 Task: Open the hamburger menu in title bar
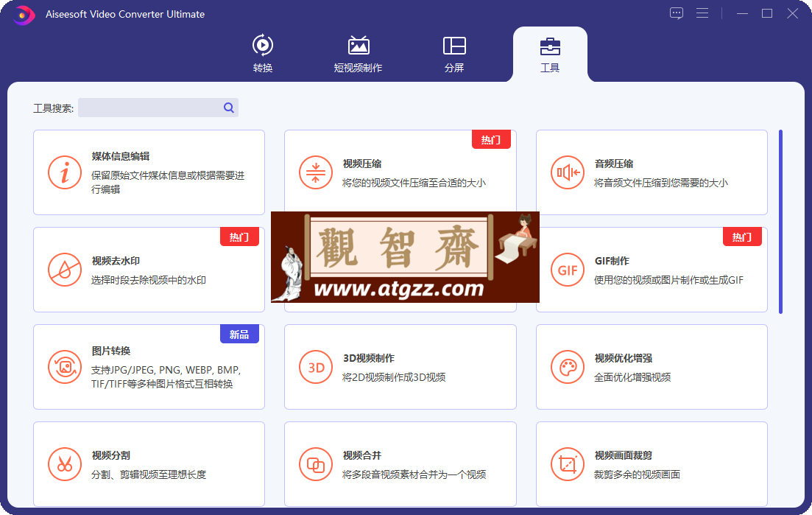tap(702, 13)
